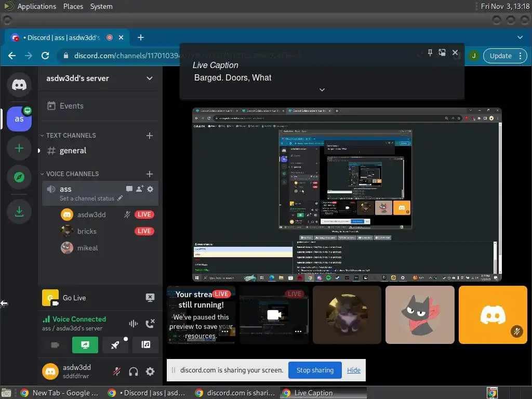The height and width of the screenshot is (399, 532).
Task: Select the cat photo participant tile
Action: 347,315
